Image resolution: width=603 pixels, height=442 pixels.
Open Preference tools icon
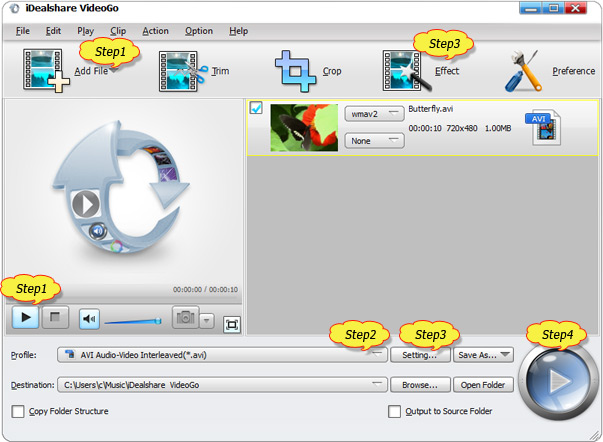tap(524, 71)
